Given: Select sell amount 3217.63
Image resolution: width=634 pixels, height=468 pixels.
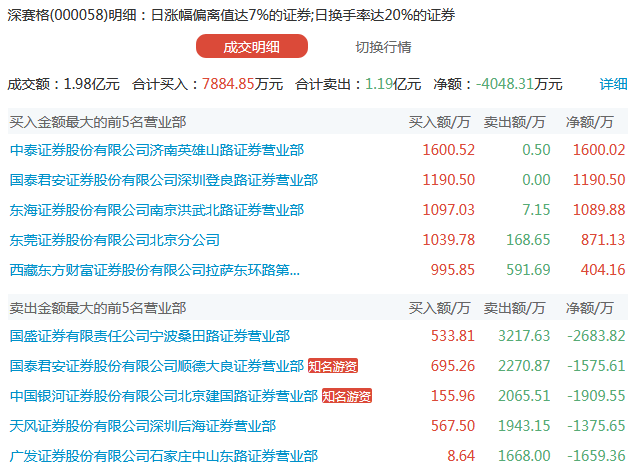Looking at the screenshot, I should tap(524, 336).
